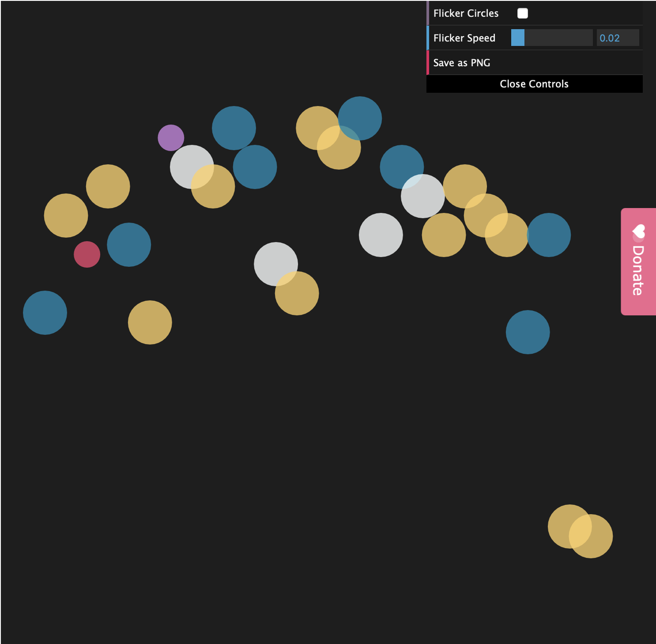Image resolution: width=656 pixels, height=644 pixels.
Task: Click the heart icon on the Donate tab
Action: [638, 231]
